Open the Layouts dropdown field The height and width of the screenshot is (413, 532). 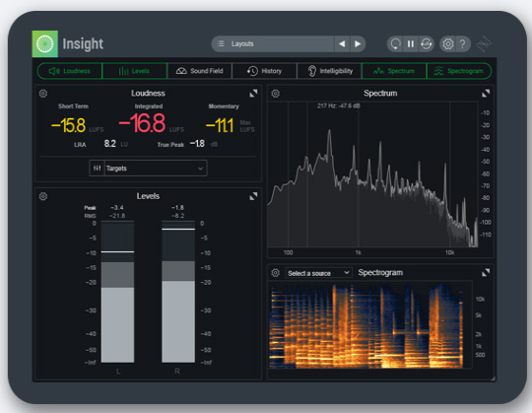tap(273, 43)
